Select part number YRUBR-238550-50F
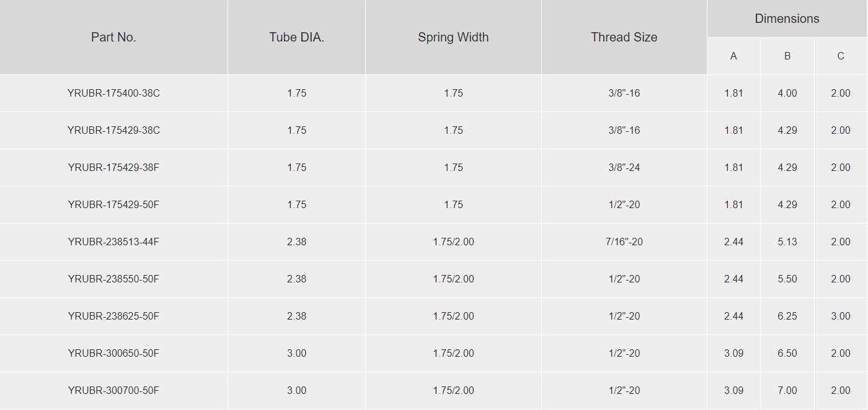 point(113,279)
